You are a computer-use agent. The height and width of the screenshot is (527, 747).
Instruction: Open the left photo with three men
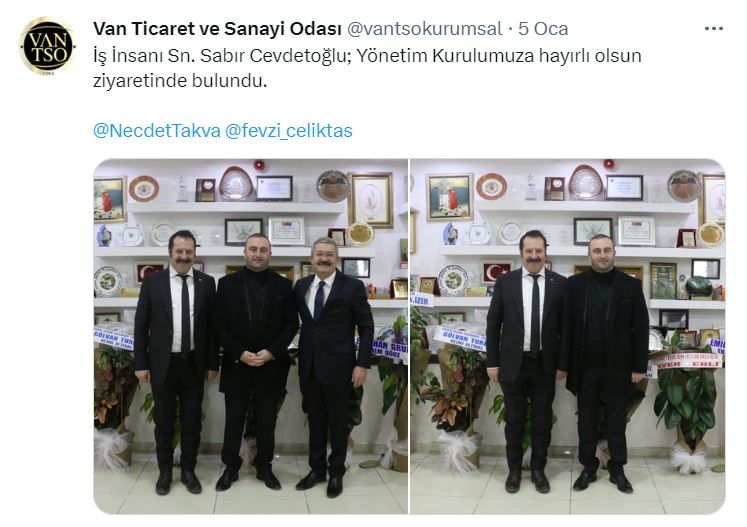251,336
